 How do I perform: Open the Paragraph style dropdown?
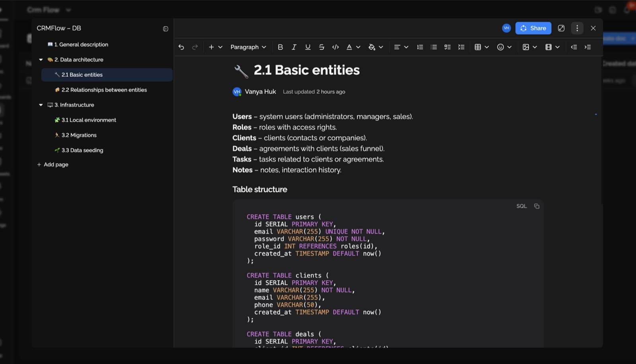point(248,47)
